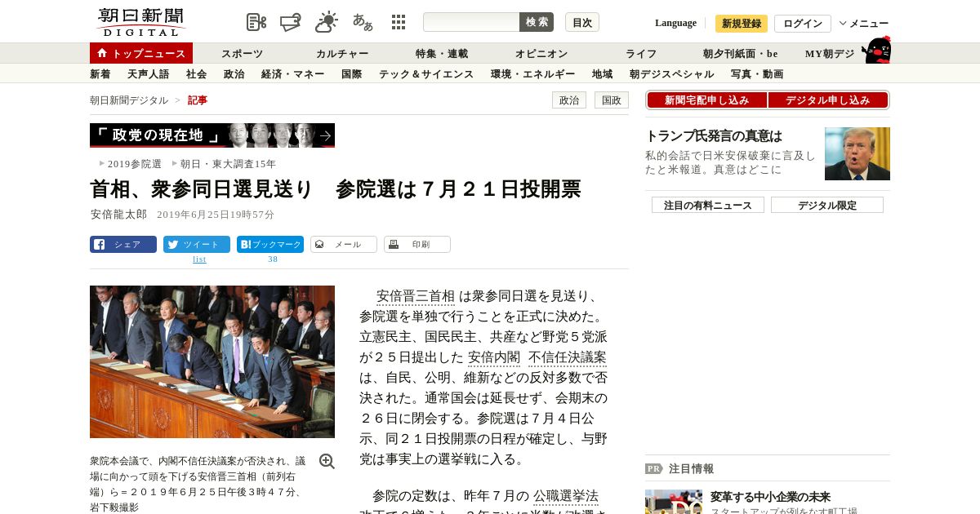The image size is (980, 514).
Task: Click the home icon in トップニュース tab
Action: (102, 53)
